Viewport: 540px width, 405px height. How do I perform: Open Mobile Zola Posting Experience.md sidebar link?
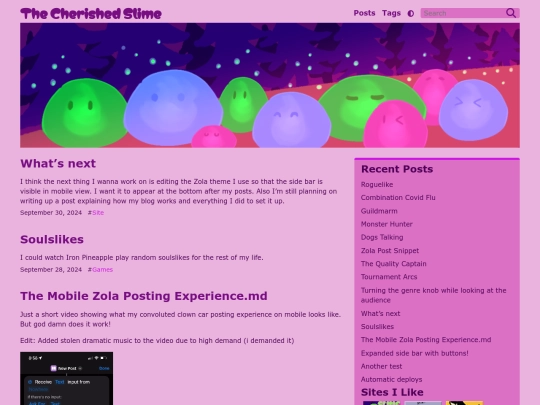426,340
